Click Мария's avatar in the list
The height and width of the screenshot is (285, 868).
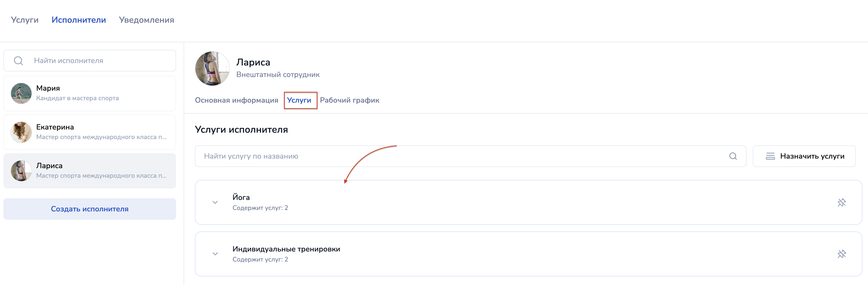coord(21,93)
